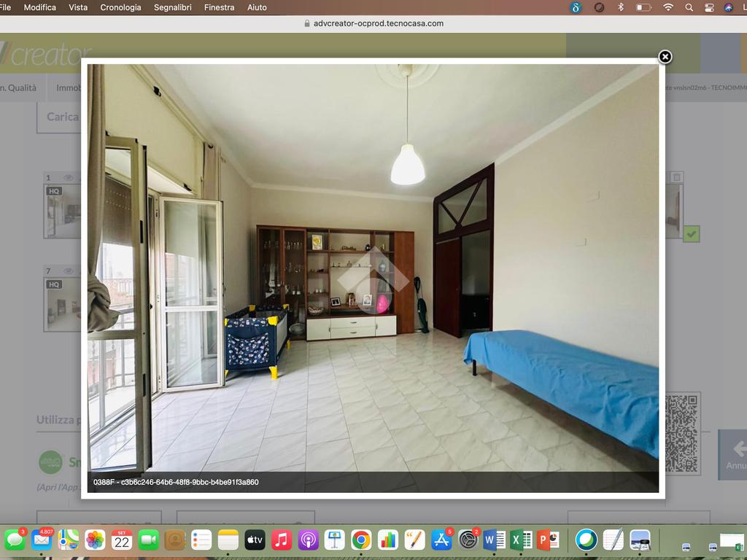747x560 pixels.
Task: Open Google Chrome from the dock
Action: pos(360,540)
